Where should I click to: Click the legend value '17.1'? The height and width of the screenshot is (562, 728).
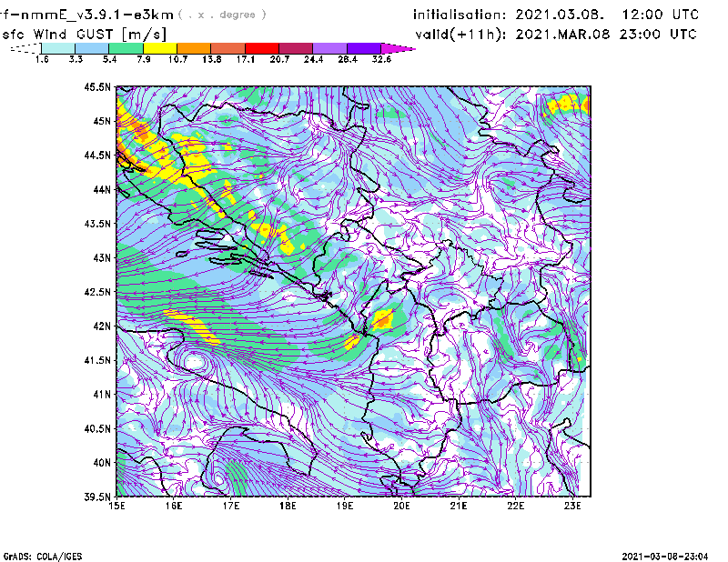click(246, 59)
